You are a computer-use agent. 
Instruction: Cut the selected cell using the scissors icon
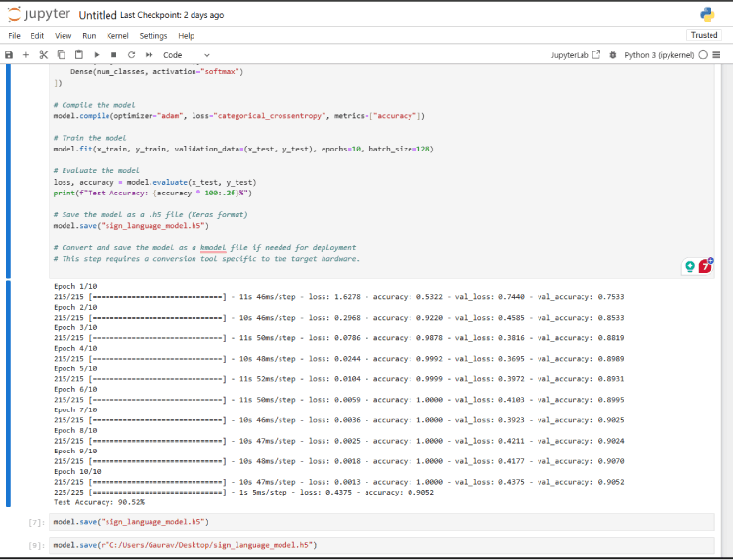tap(43, 55)
